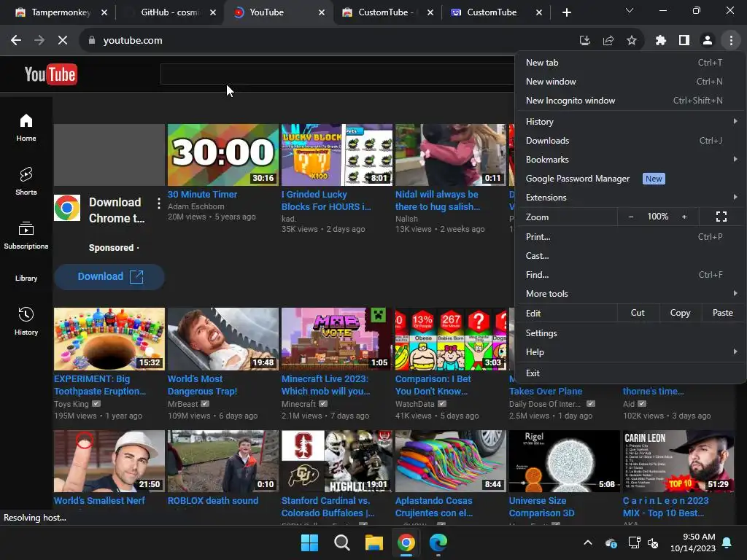Open Windows Start menu
The image size is (747, 560).
click(309, 542)
